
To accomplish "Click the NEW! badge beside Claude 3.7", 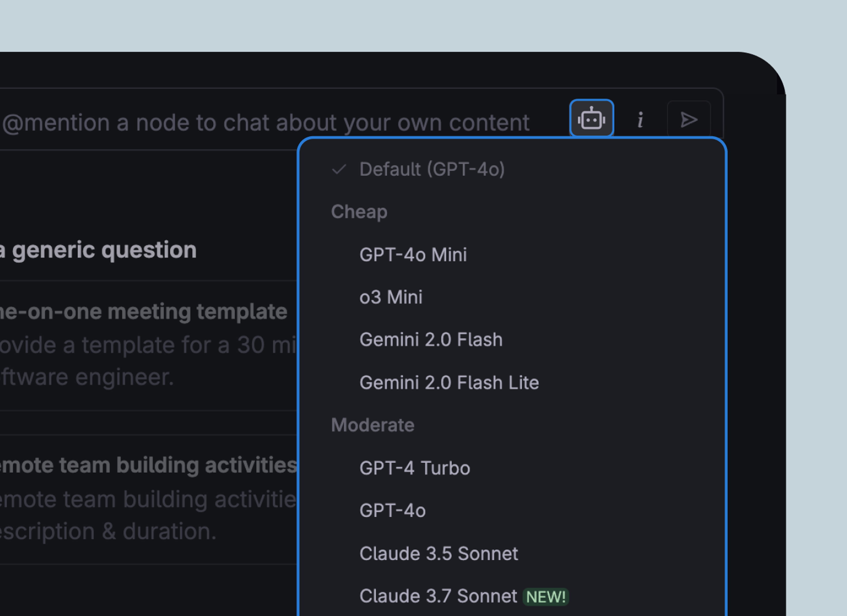I will pyautogui.click(x=546, y=597).
